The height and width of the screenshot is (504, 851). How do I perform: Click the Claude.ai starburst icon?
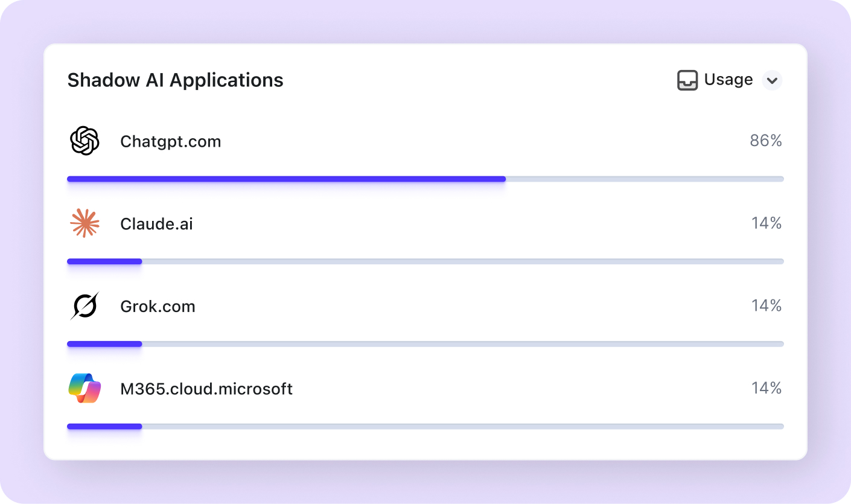[84, 223]
